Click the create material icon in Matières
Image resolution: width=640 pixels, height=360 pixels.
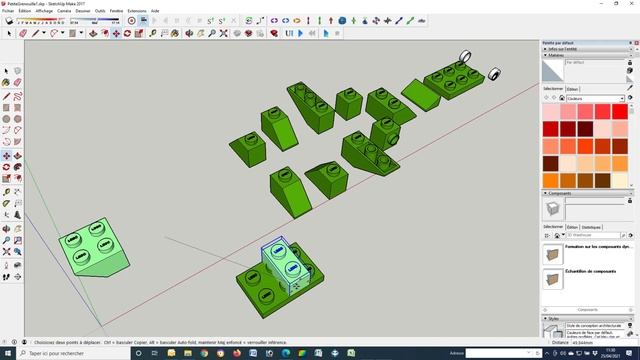630,71
